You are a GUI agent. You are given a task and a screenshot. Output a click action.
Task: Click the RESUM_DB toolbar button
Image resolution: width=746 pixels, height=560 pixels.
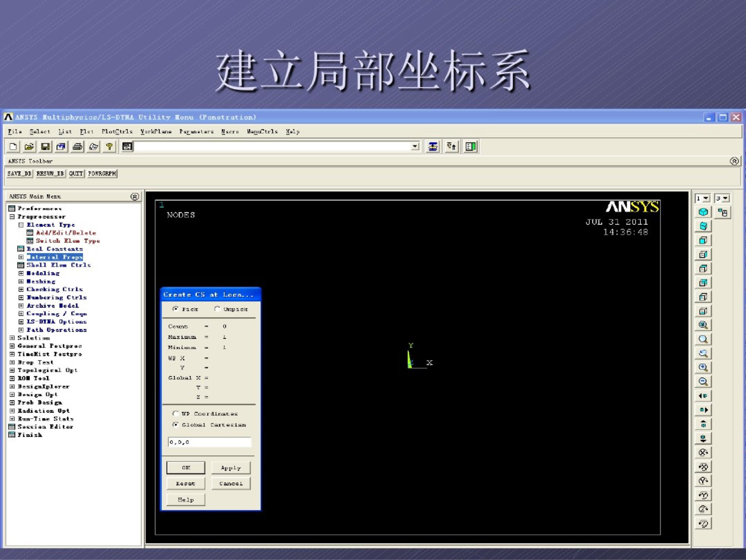[x=50, y=173]
